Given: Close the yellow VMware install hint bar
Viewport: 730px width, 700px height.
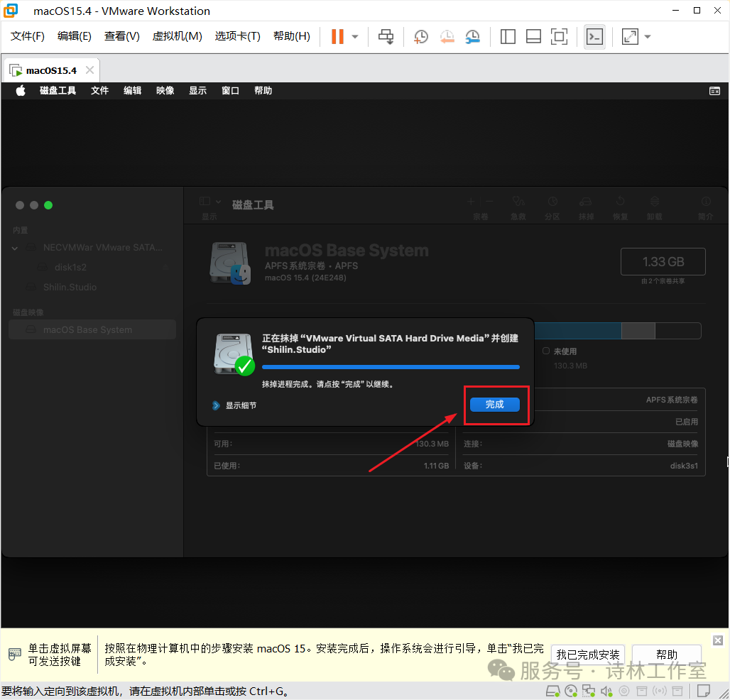Looking at the screenshot, I should tap(718, 640).
